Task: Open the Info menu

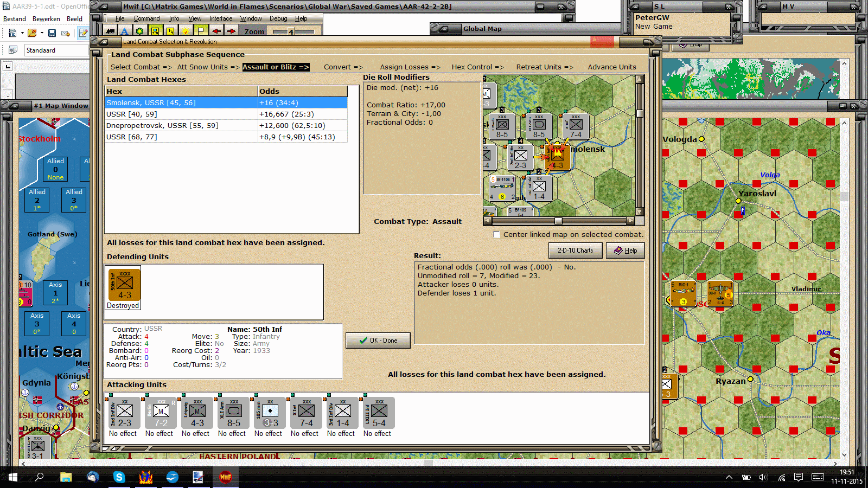Action: (174, 18)
